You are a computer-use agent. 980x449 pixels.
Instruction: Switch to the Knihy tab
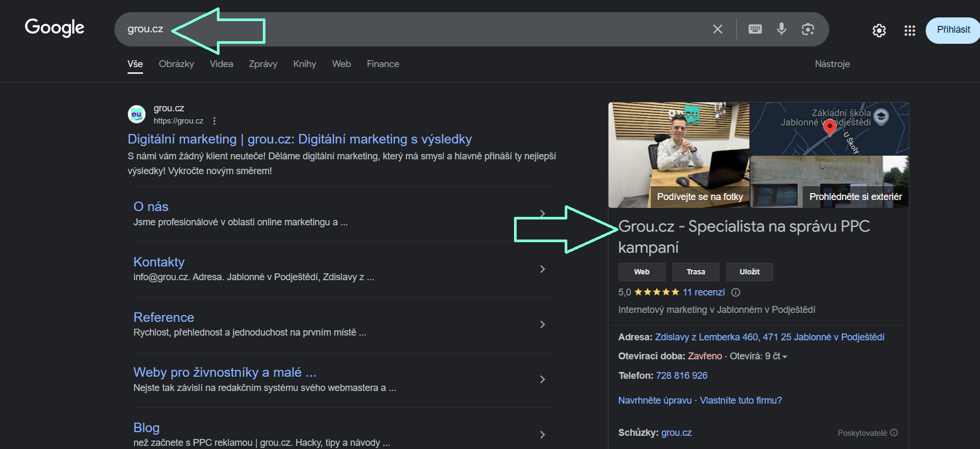[305, 64]
